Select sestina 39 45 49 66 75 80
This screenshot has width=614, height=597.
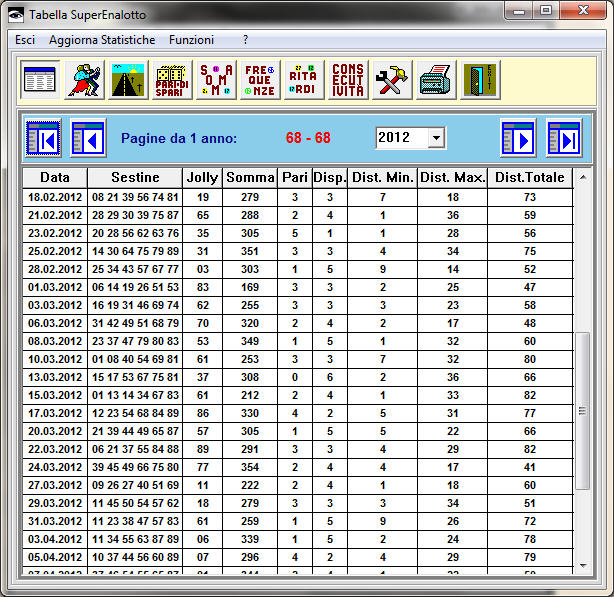tap(135, 467)
